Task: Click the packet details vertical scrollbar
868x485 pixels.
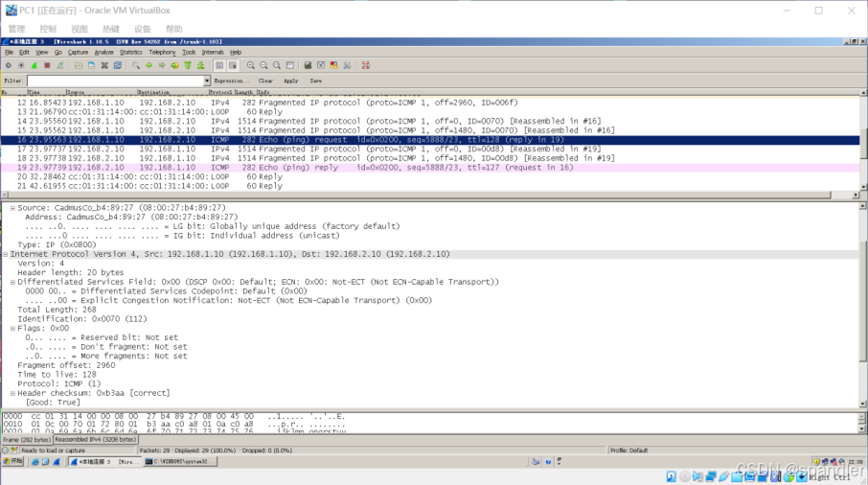Action: pos(863,305)
